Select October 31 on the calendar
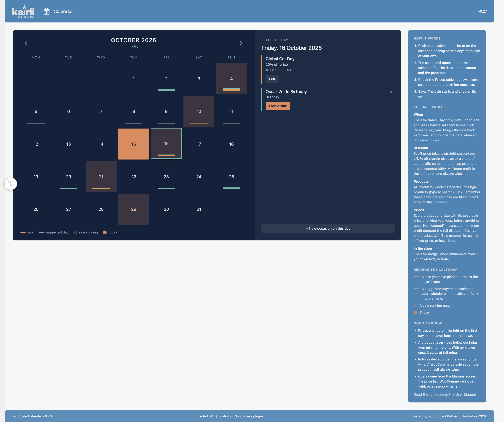Image resolution: width=504 pixels, height=422 pixels. pos(199,209)
